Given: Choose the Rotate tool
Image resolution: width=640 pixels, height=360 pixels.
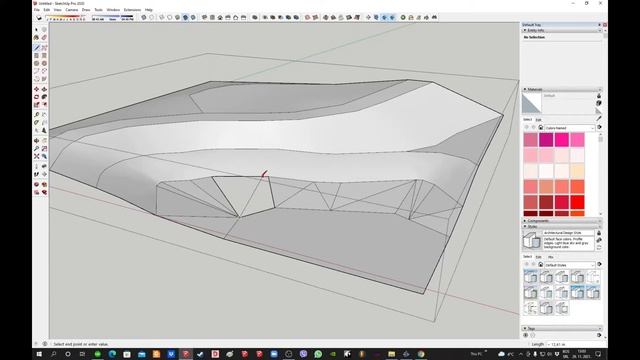Looking at the screenshot, I should coord(36,97).
